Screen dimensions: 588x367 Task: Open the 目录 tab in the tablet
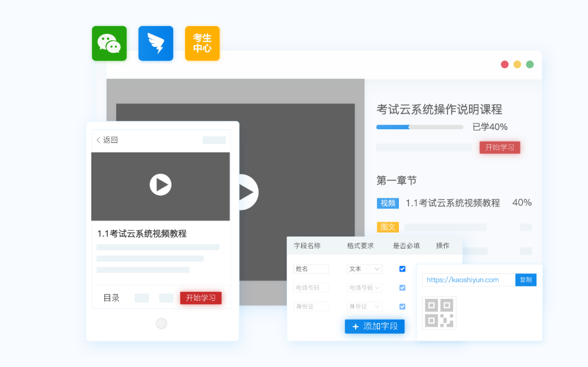[111, 298]
